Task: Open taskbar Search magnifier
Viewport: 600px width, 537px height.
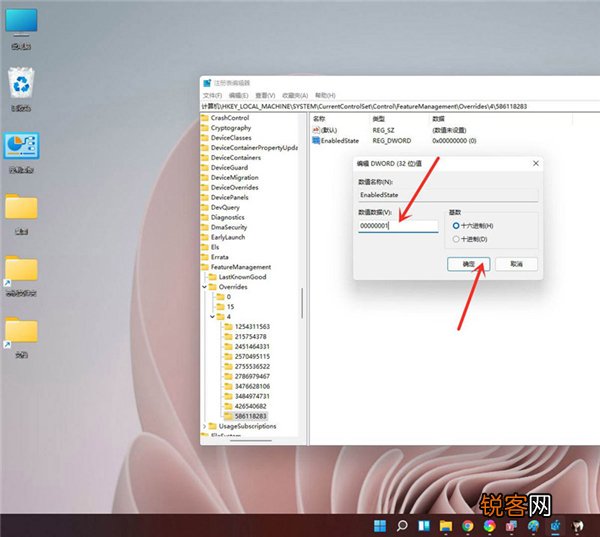Action: (402, 526)
